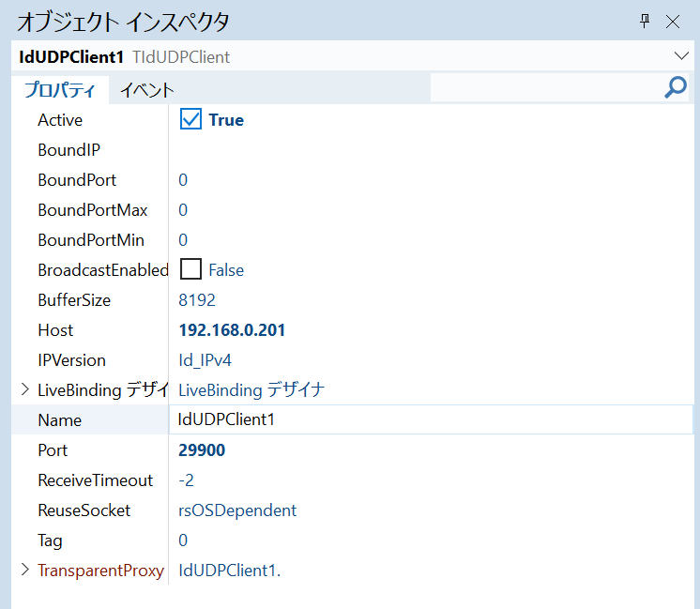Uncheck the Active property checkbox
Screen dimensions: 700x609
(x=190, y=119)
